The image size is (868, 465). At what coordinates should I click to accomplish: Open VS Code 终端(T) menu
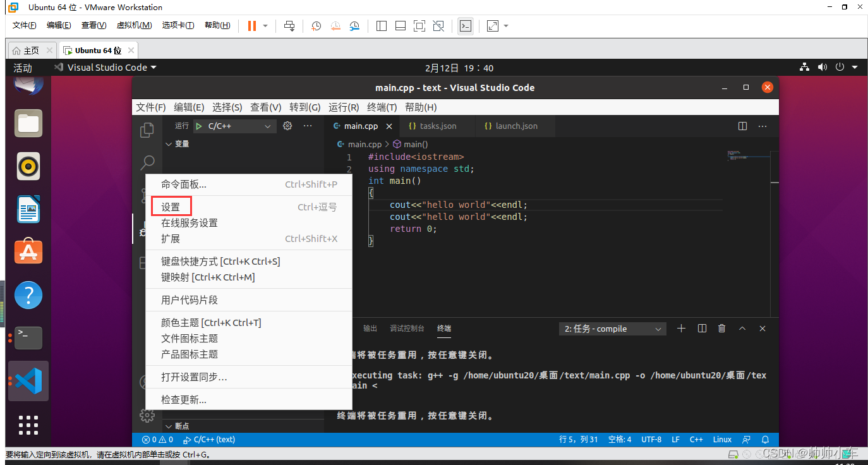pyautogui.click(x=382, y=107)
